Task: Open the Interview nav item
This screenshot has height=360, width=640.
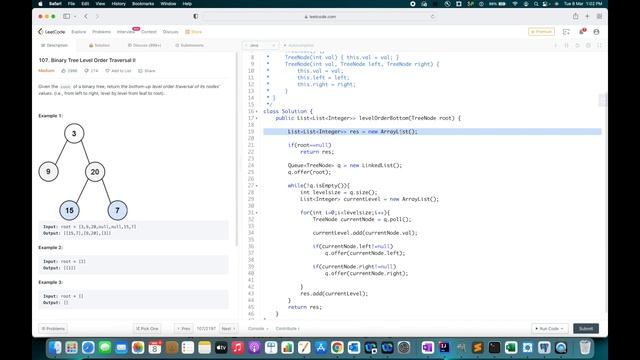Action: point(126,32)
